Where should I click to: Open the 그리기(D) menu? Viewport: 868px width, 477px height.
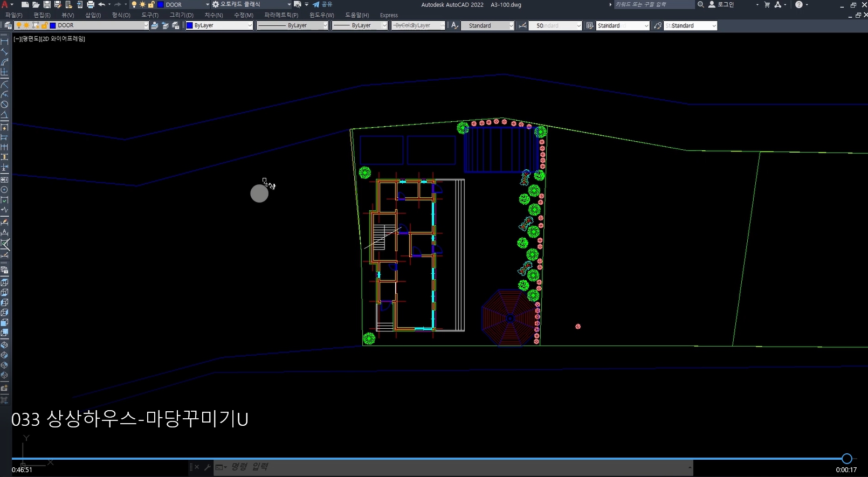[x=181, y=15]
